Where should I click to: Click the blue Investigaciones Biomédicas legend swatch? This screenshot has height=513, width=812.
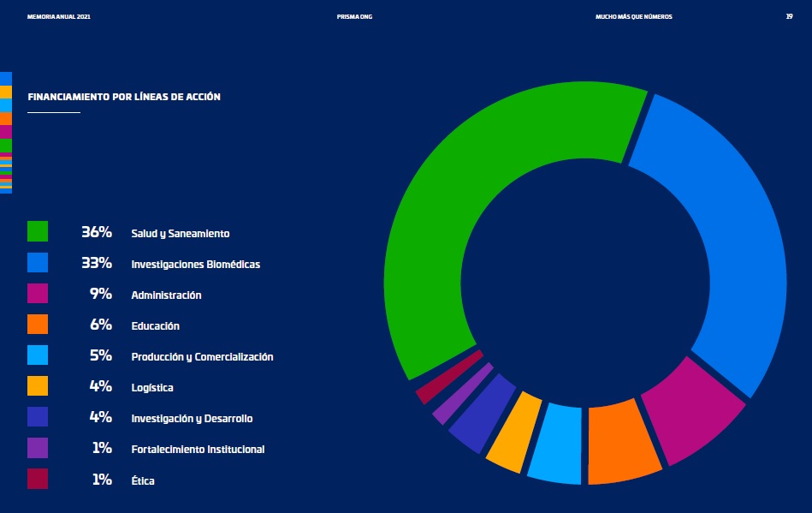point(38,263)
